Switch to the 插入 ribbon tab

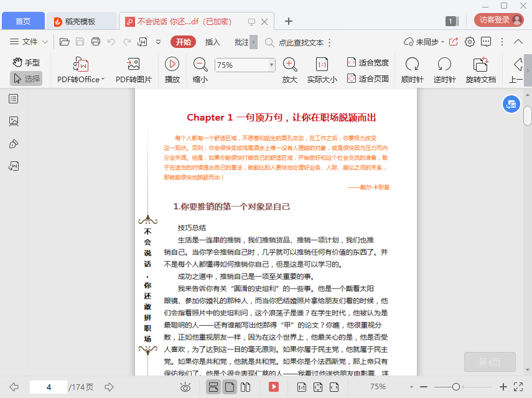[213, 42]
